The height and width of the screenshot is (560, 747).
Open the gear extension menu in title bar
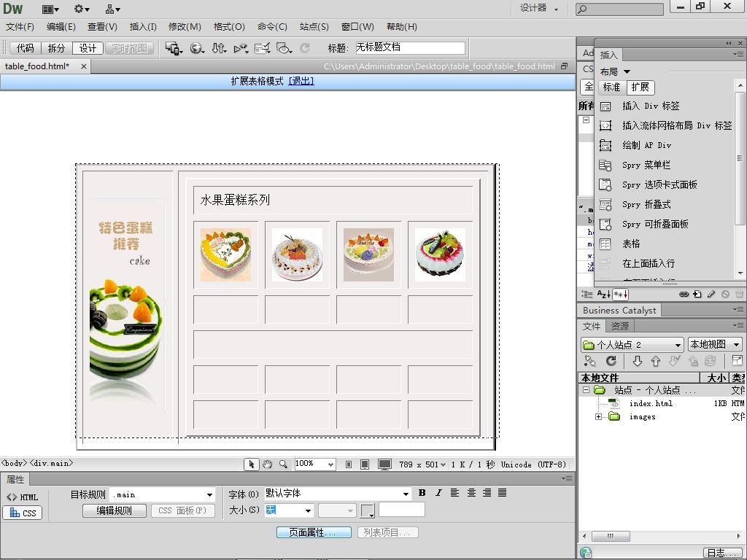click(82, 9)
